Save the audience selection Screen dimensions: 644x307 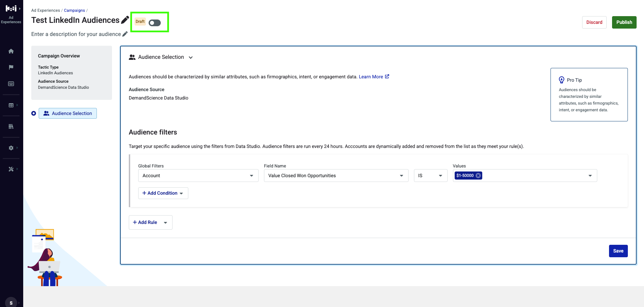click(618, 251)
